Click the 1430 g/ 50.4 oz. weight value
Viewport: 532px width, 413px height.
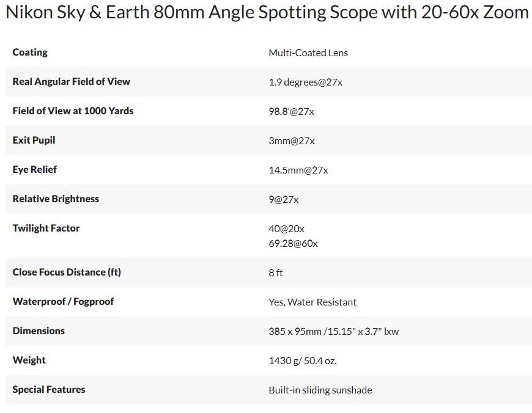pos(303,361)
